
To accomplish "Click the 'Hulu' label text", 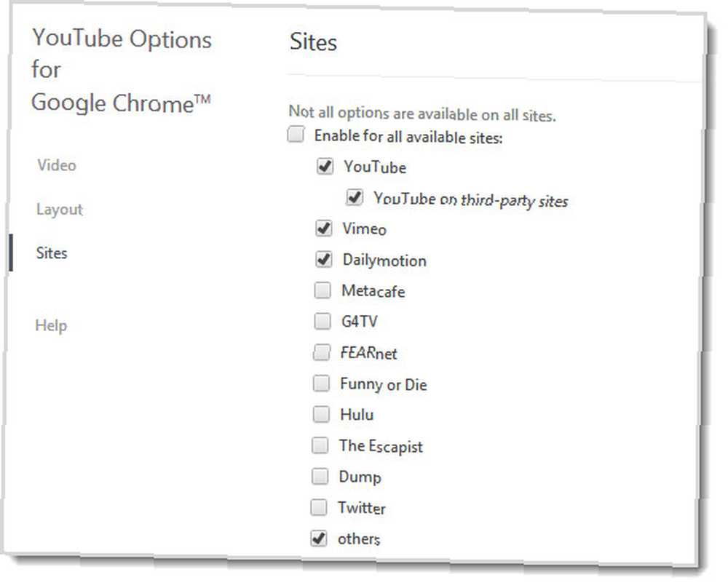I will [x=357, y=414].
